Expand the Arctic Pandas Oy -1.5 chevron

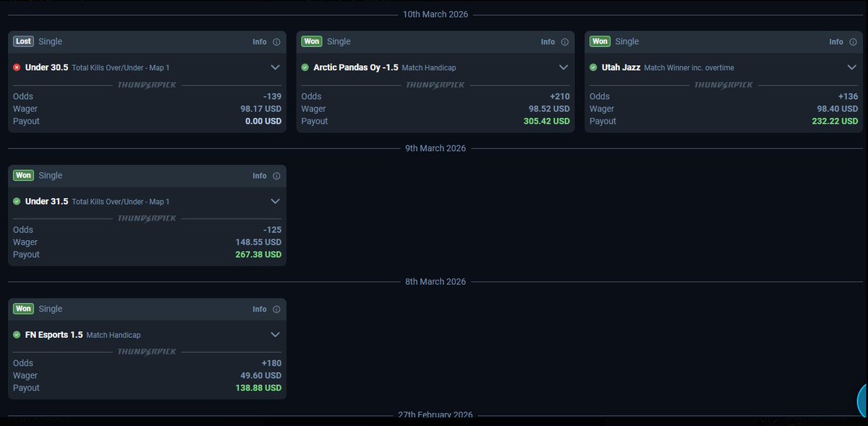pos(563,67)
